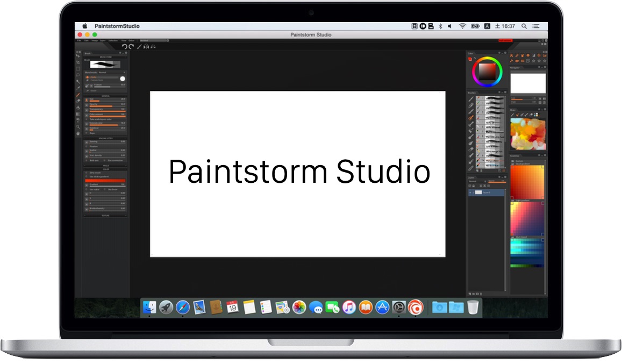Toggle the Use stroke gradient option
The width and height of the screenshot is (622, 364).
tap(87, 176)
